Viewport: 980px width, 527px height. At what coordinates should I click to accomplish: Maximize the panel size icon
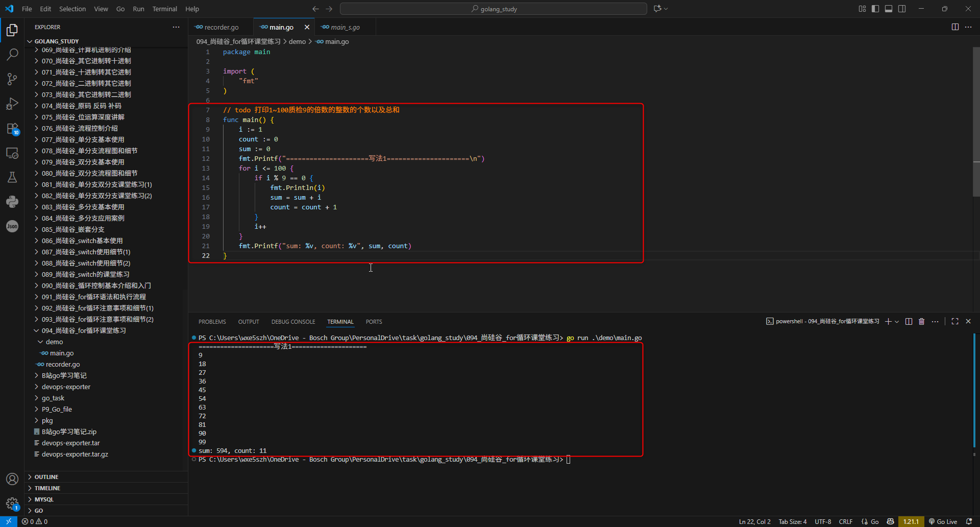click(955, 321)
